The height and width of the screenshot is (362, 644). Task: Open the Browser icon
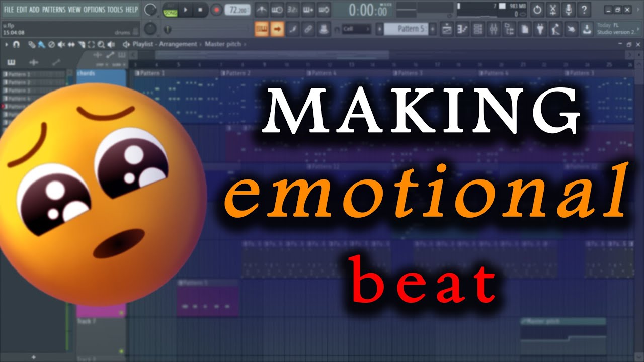coord(509,29)
